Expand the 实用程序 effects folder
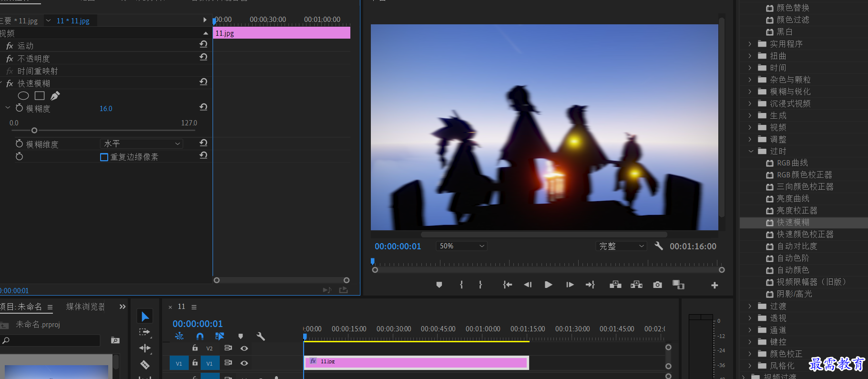 point(750,44)
